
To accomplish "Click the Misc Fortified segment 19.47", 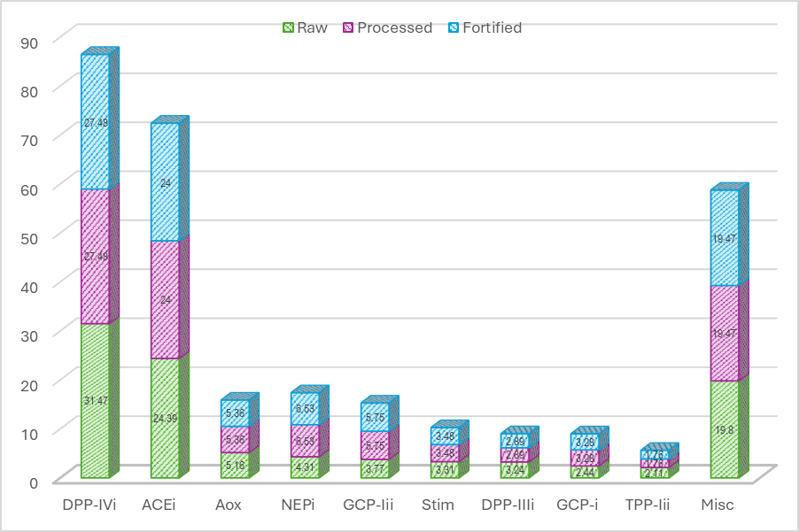I will click(x=724, y=238).
